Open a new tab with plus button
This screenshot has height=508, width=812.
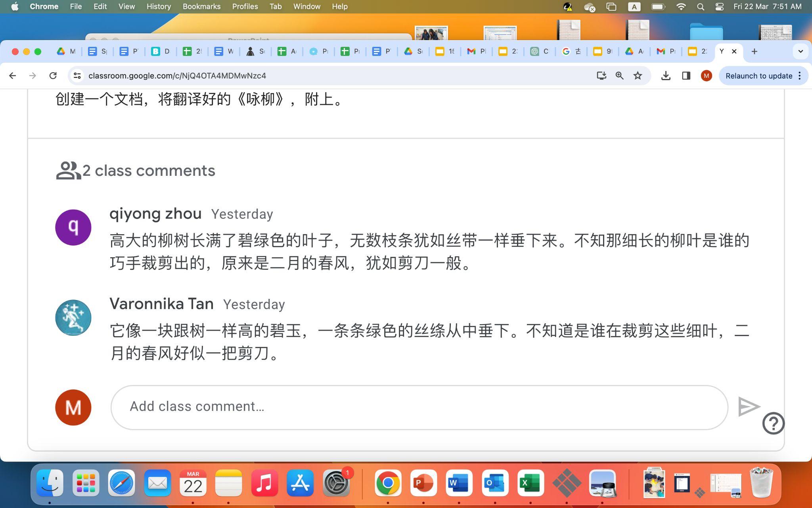(x=754, y=51)
